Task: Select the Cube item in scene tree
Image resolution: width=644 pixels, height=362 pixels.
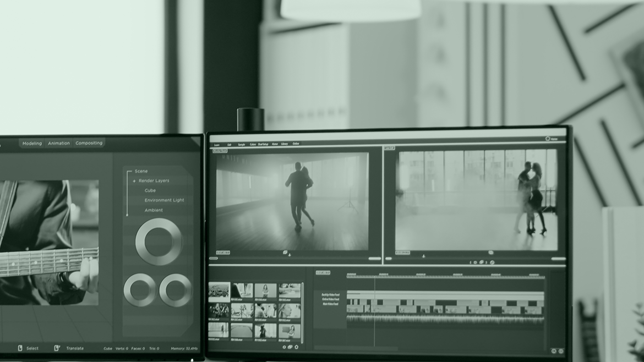Action: click(150, 190)
